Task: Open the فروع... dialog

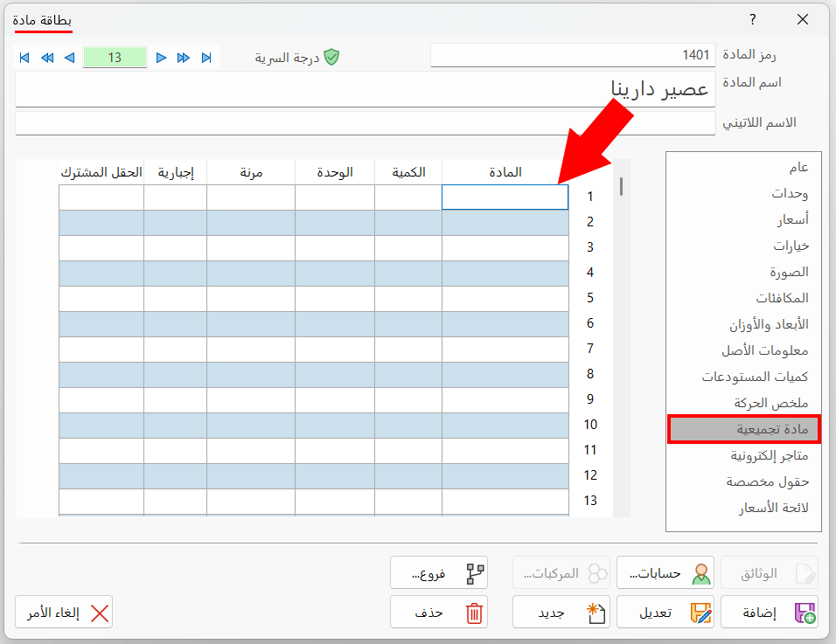Action: 439,573
